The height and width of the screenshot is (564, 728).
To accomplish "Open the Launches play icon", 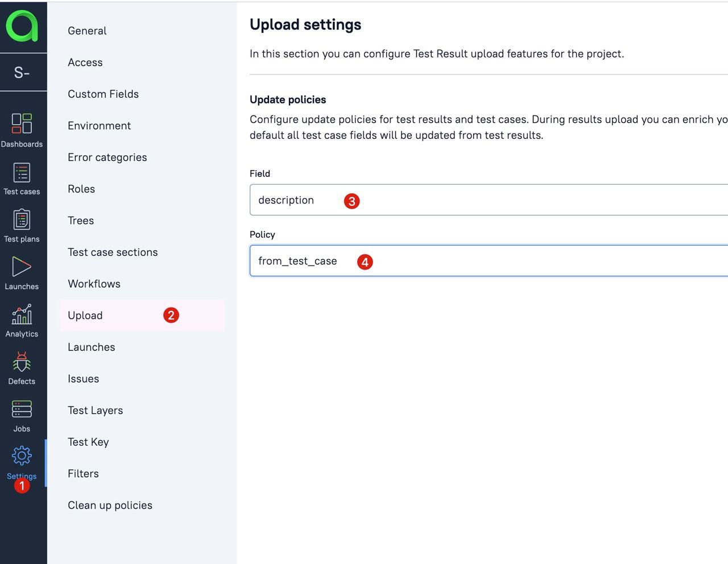I will (x=22, y=267).
